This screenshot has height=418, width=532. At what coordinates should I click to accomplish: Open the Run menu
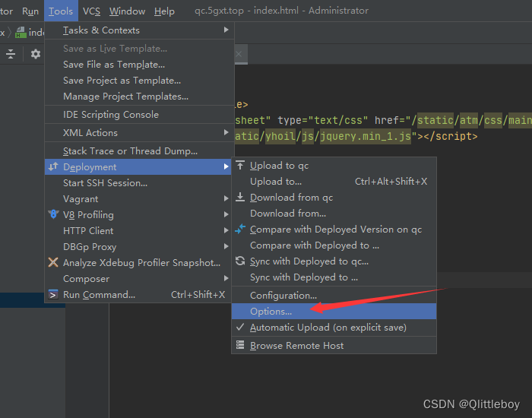pos(30,11)
